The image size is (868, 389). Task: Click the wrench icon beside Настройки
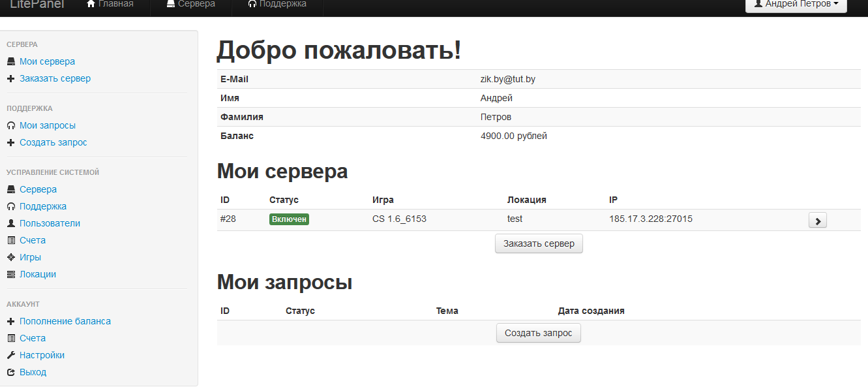[11, 355]
